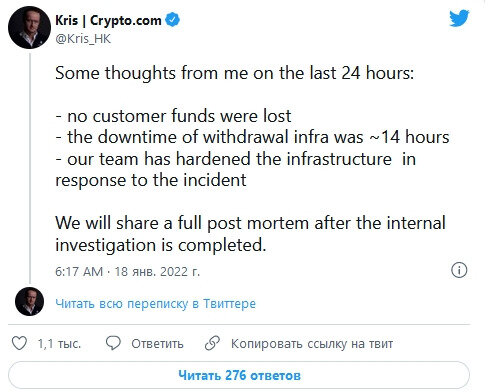Click the 'response to the incident' line
The width and height of the screenshot is (491, 392).
click(151, 180)
